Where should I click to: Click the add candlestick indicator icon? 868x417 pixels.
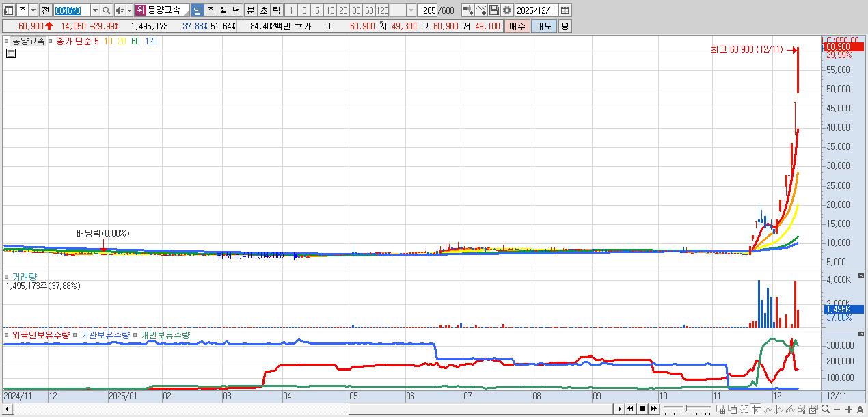467,10
